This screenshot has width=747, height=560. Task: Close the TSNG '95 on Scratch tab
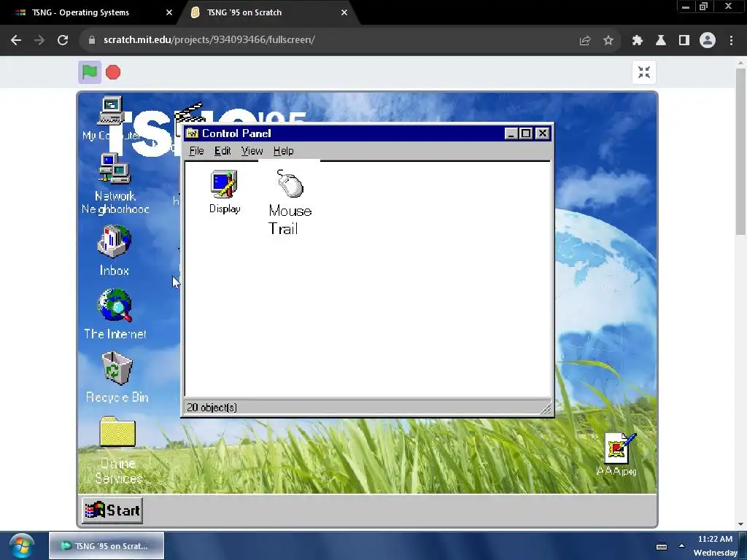pyautogui.click(x=344, y=12)
